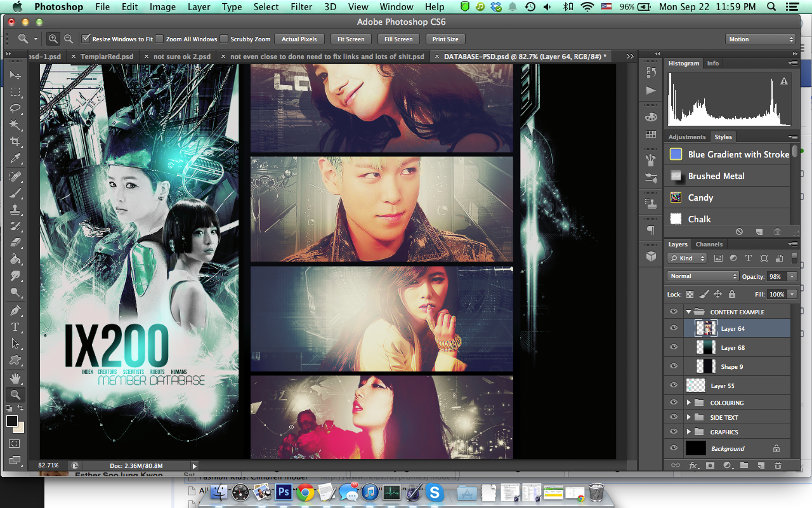Select the Paint Bucket tool

pyautogui.click(x=15, y=259)
